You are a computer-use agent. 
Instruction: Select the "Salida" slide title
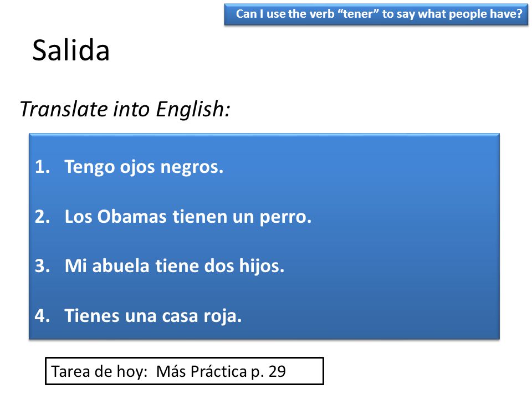71,50
